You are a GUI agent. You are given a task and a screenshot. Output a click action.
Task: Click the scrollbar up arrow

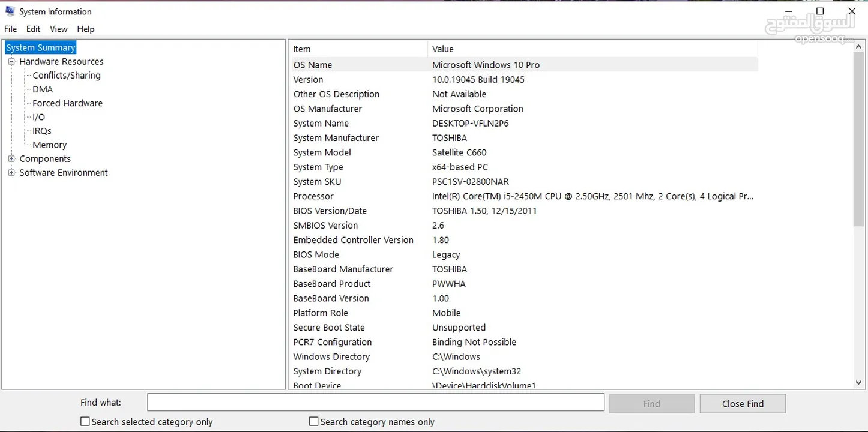tap(858, 47)
